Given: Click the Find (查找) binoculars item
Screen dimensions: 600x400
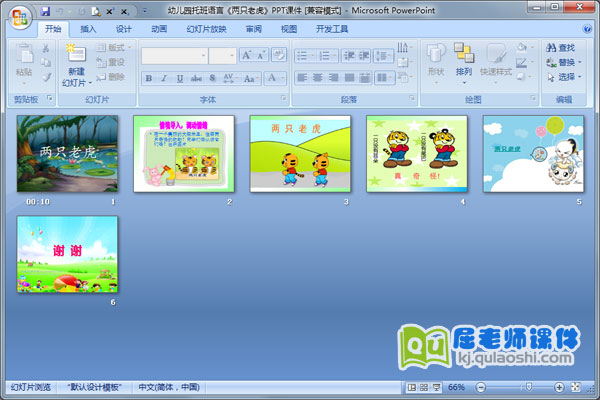Looking at the screenshot, I should pyautogui.click(x=561, y=48).
